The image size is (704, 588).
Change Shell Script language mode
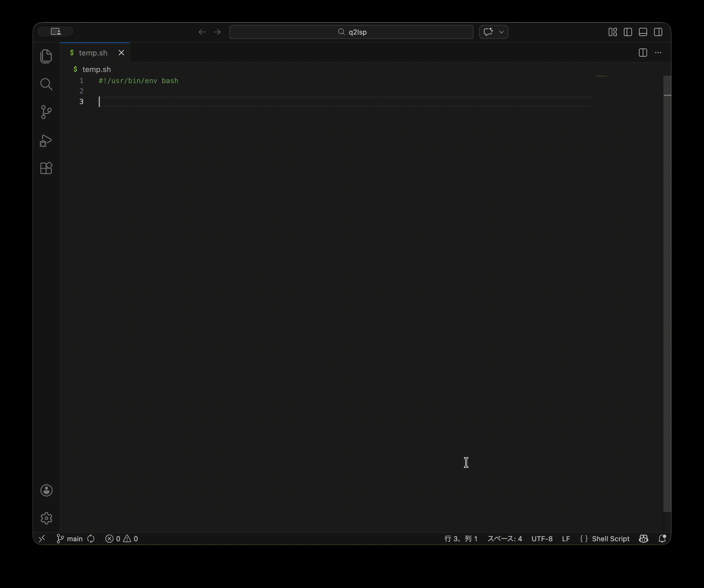(x=610, y=539)
